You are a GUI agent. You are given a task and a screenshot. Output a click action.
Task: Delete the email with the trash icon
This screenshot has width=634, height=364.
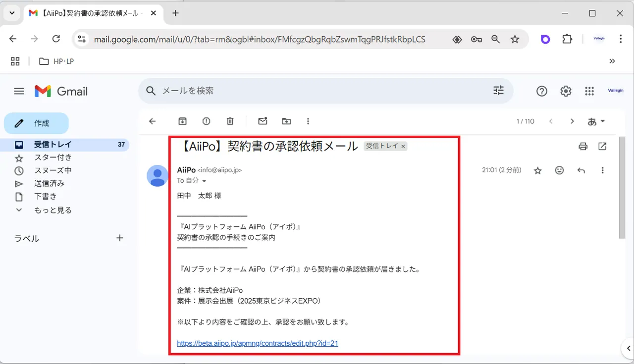(230, 121)
